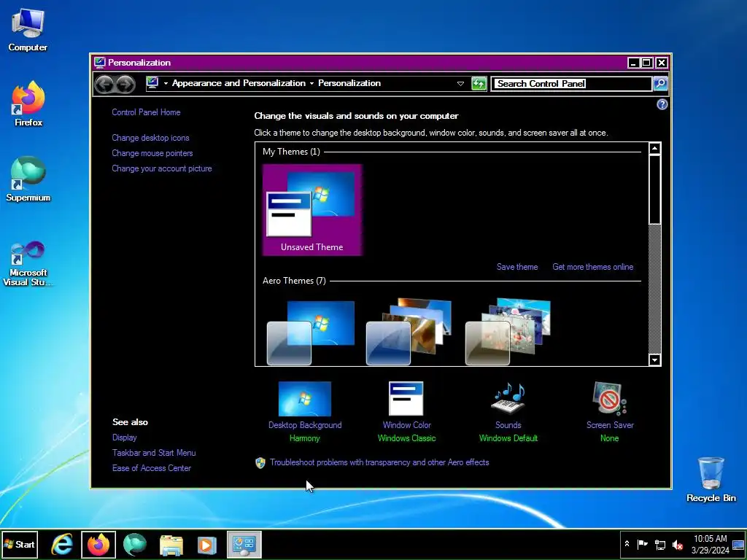Click the Window Color icon

406,399
